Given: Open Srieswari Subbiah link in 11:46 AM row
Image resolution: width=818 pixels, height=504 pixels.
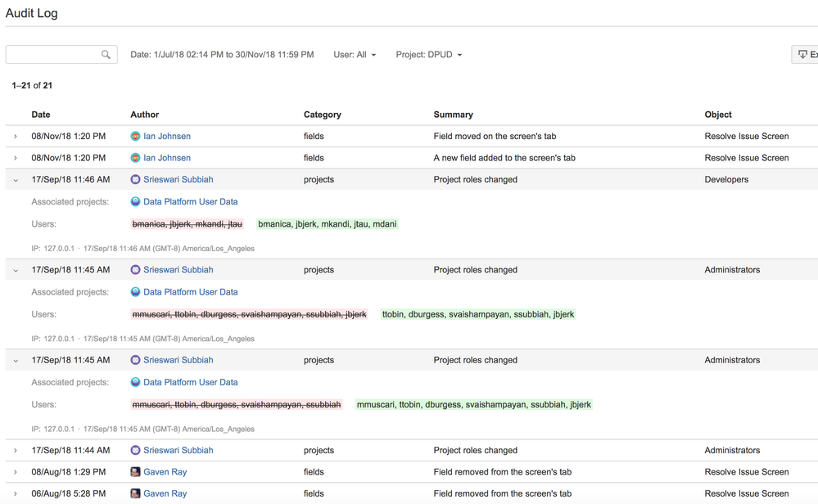Looking at the screenshot, I should tap(179, 179).
